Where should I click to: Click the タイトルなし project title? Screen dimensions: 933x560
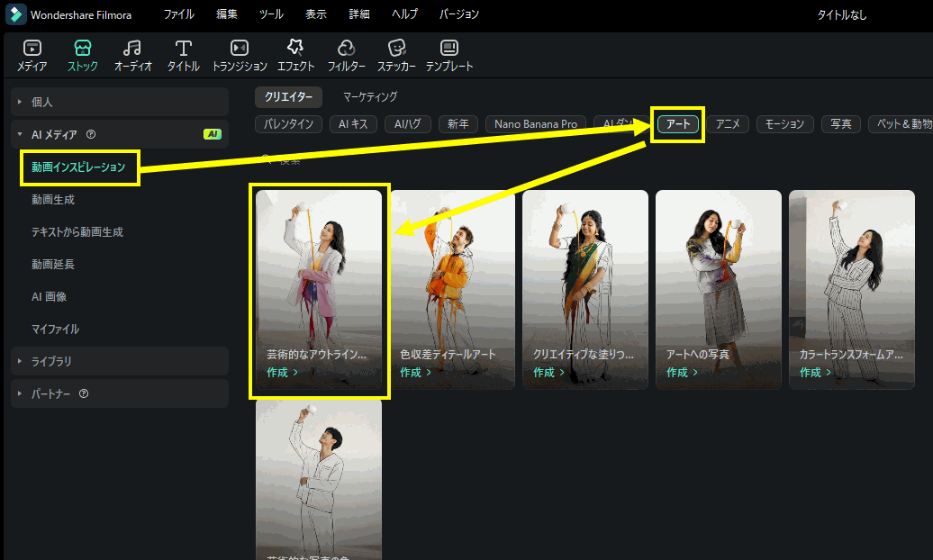tap(841, 15)
